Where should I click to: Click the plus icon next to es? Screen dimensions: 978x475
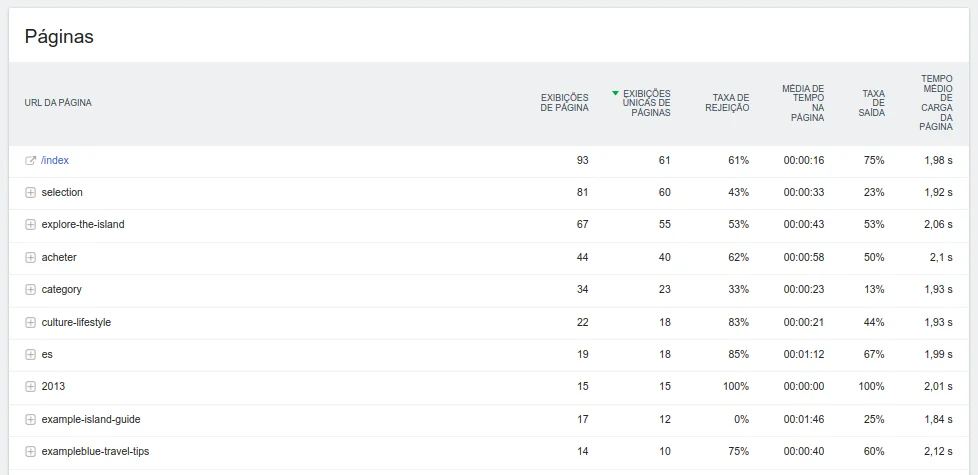pyautogui.click(x=30, y=354)
